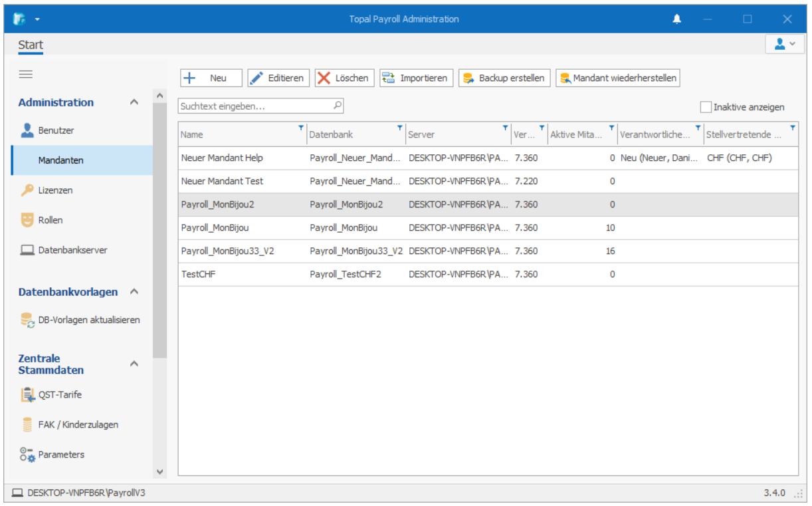Open QST-Tarife master data
Screen dimensions: 812x506
point(60,395)
